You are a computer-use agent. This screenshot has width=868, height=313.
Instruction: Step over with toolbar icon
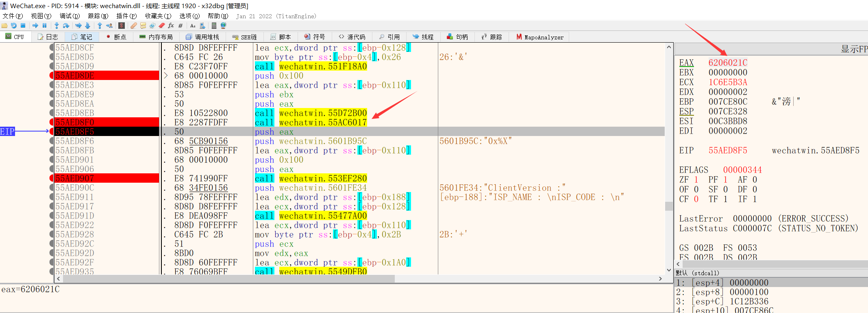66,26
